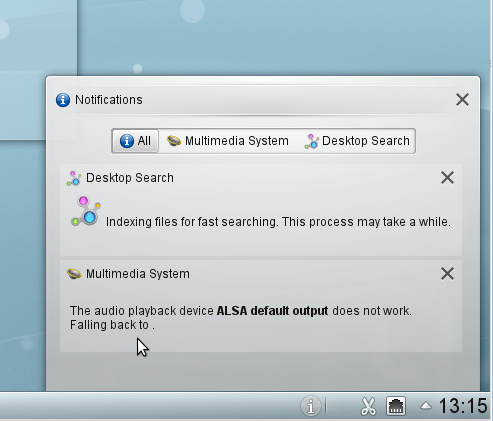Switch to the Multimedia System tab
This screenshot has height=421, width=493.
228,141
